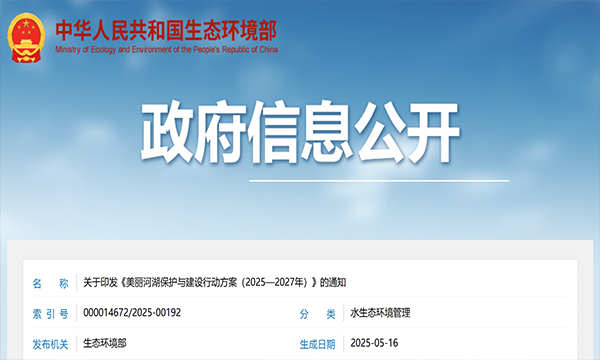Image resolution: width=600 pixels, height=360 pixels.
Task: Select the document title 关于印发《美丽河湖保护与建设行动方案》的通知
Action: (215, 283)
